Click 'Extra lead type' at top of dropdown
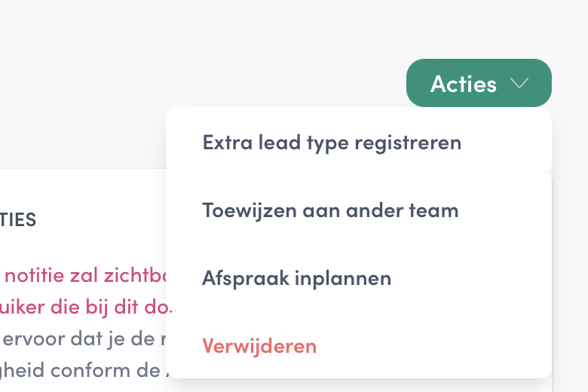The height and width of the screenshot is (392, 588). coord(276,144)
